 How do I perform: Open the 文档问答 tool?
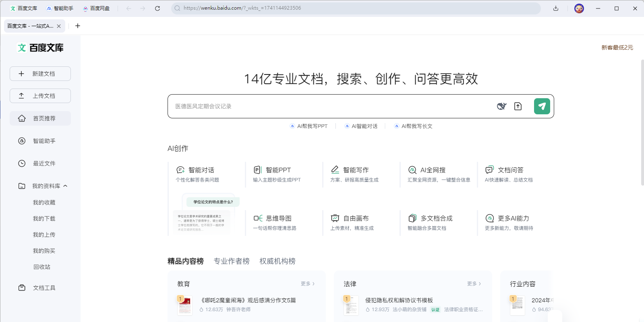tap(510, 170)
